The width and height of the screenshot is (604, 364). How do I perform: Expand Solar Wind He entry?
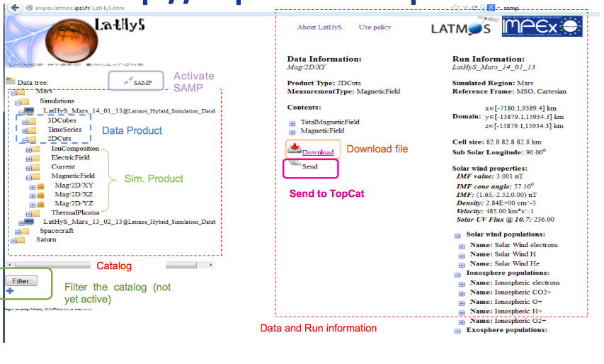click(x=462, y=265)
